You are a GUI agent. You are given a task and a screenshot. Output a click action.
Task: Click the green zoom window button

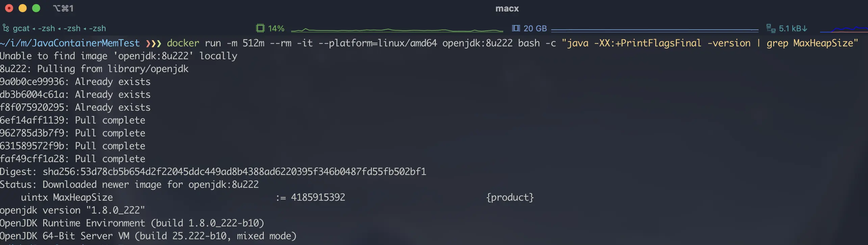tap(36, 8)
